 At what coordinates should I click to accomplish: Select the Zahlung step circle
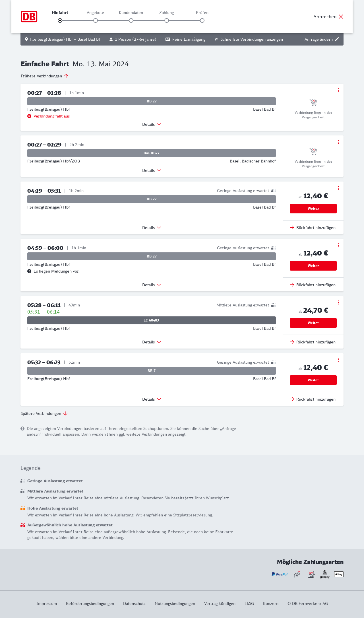[x=167, y=20]
